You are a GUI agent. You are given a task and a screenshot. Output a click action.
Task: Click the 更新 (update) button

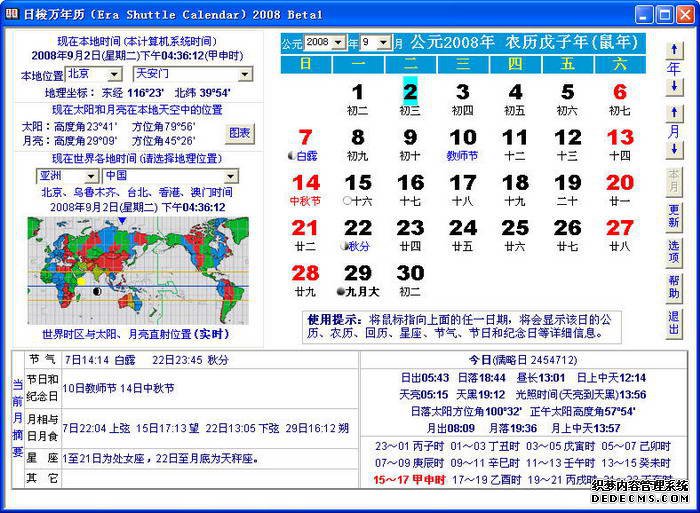click(674, 216)
